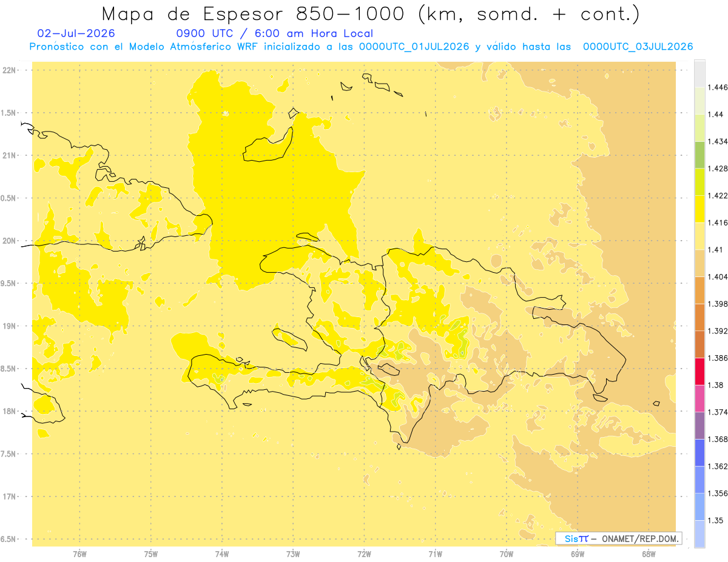Click the '17N' latitude label

pyautogui.click(x=9, y=497)
